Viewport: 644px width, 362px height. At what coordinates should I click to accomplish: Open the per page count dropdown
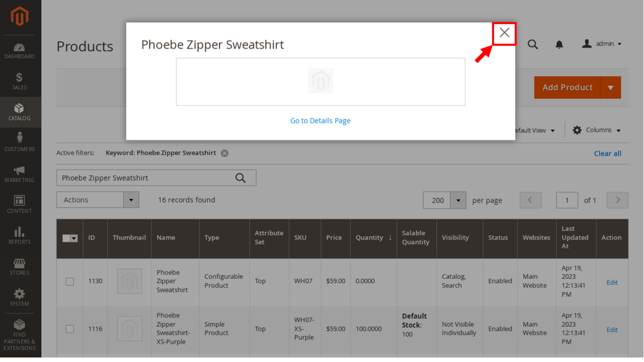[458, 201]
